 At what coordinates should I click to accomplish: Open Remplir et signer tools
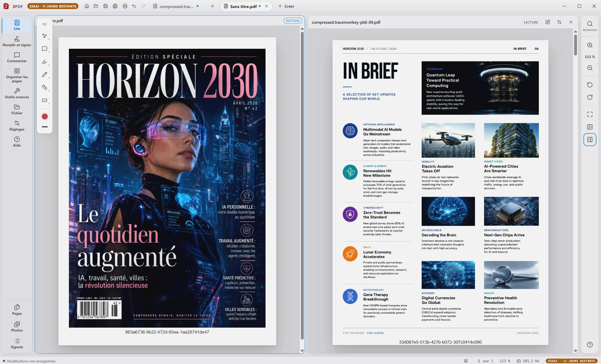click(x=17, y=41)
